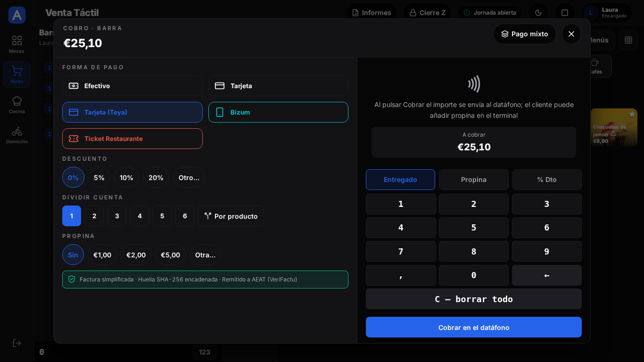Open Otra... custom tip option
Viewport: 644px width, 362px height.
[205, 255]
